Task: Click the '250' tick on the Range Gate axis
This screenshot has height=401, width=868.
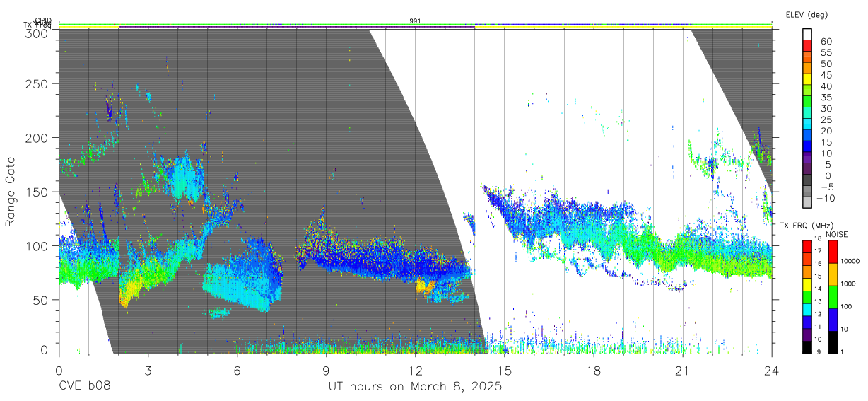Action: click(36, 84)
